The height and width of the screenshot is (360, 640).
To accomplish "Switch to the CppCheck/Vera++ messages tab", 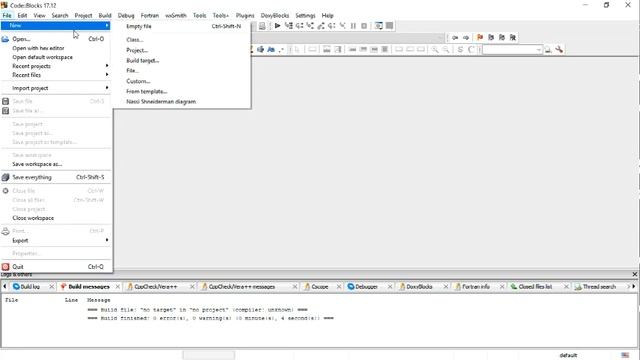I will pos(242,287).
